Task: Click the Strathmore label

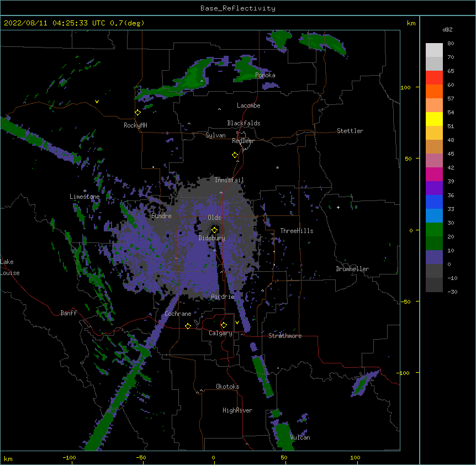Action: tap(285, 336)
